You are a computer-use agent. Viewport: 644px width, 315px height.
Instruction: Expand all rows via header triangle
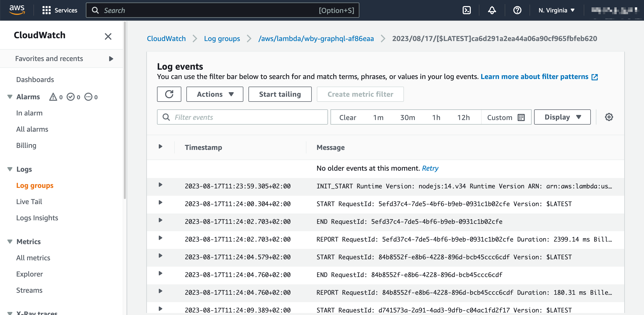(160, 146)
